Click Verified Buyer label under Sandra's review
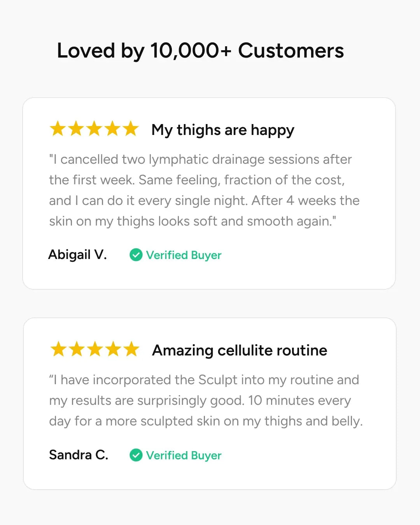Image resolution: width=420 pixels, height=525 pixels. [x=184, y=455]
